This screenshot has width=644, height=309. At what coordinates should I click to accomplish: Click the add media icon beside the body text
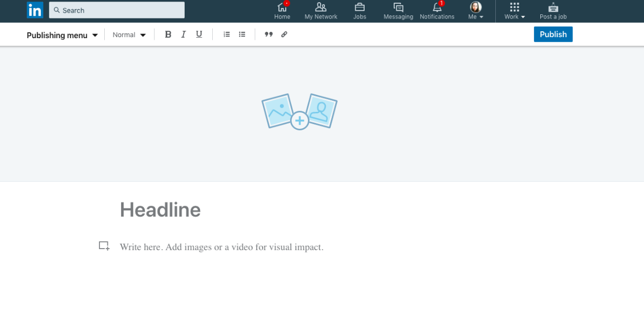(104, 246)
